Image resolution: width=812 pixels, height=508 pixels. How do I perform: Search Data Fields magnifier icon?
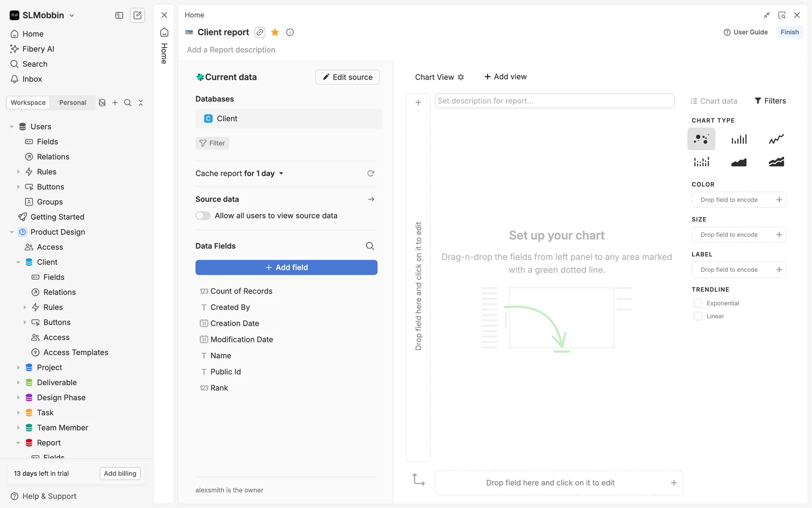(370, 246)
